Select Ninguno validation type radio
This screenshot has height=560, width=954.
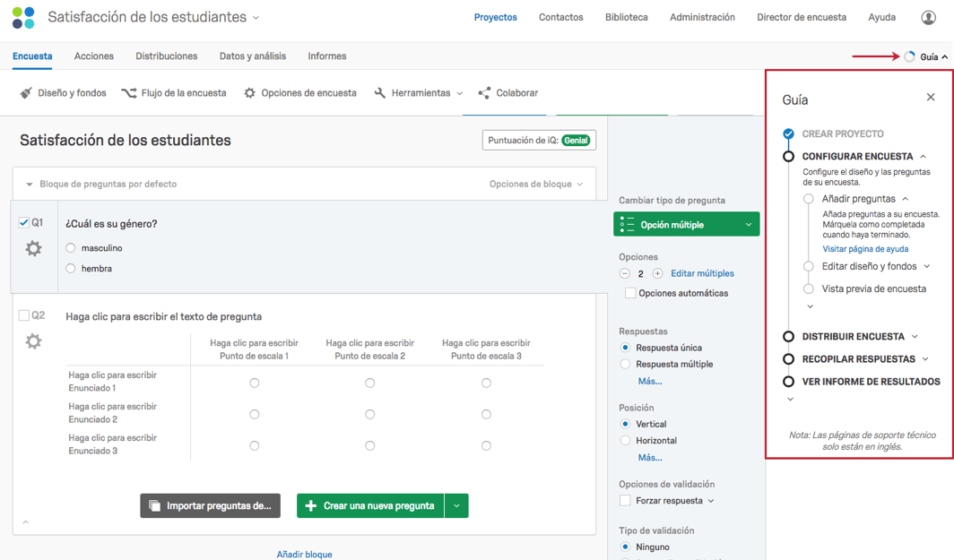(x=625, y=547)
